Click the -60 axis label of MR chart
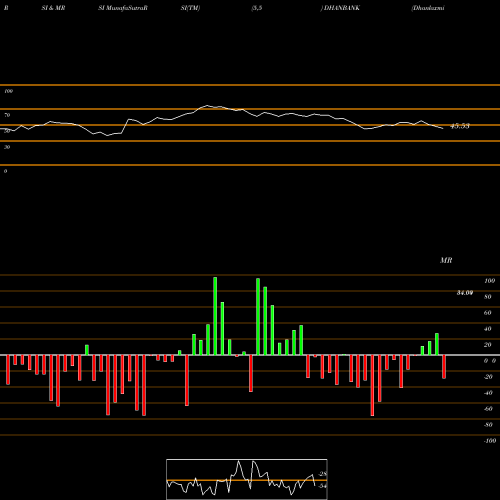500x500 pixels. click(488, 409)
